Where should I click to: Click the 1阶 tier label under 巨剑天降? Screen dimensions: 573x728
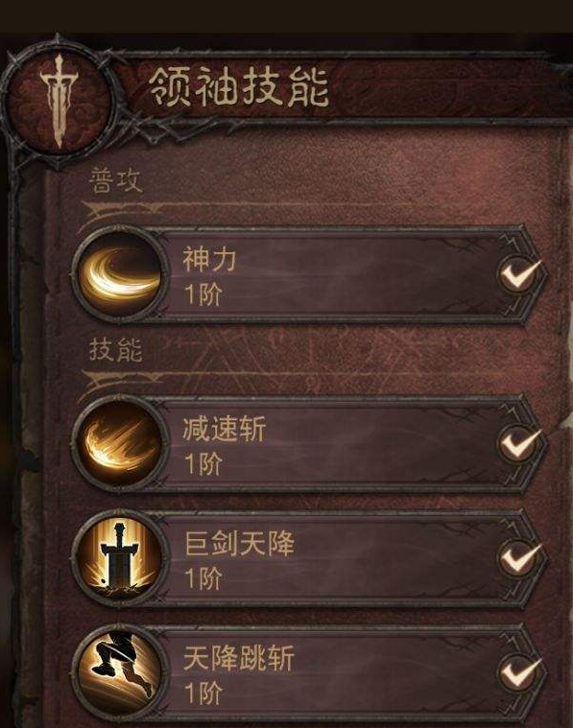tap(203, 578)
